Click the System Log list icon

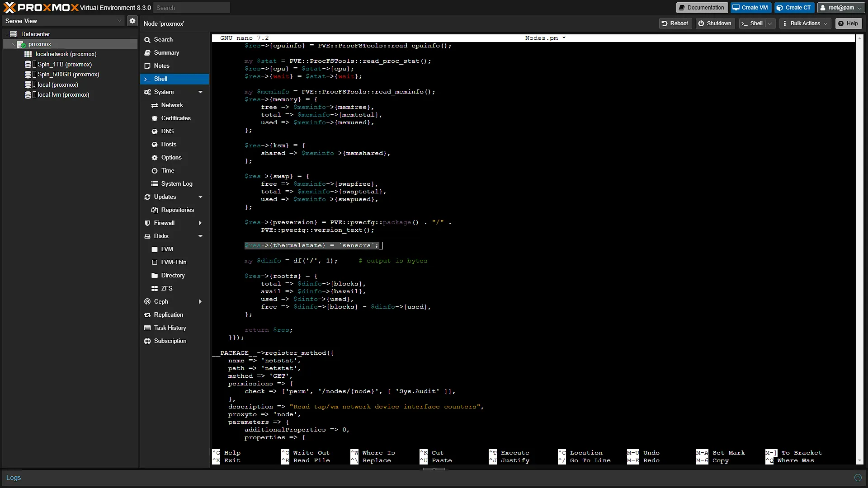pyautogui.click(x=155, y=184)
